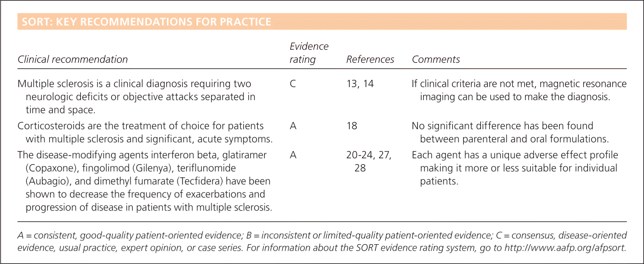
Task: Select the Clinical recommendation column header
Action: pos(73,59)
